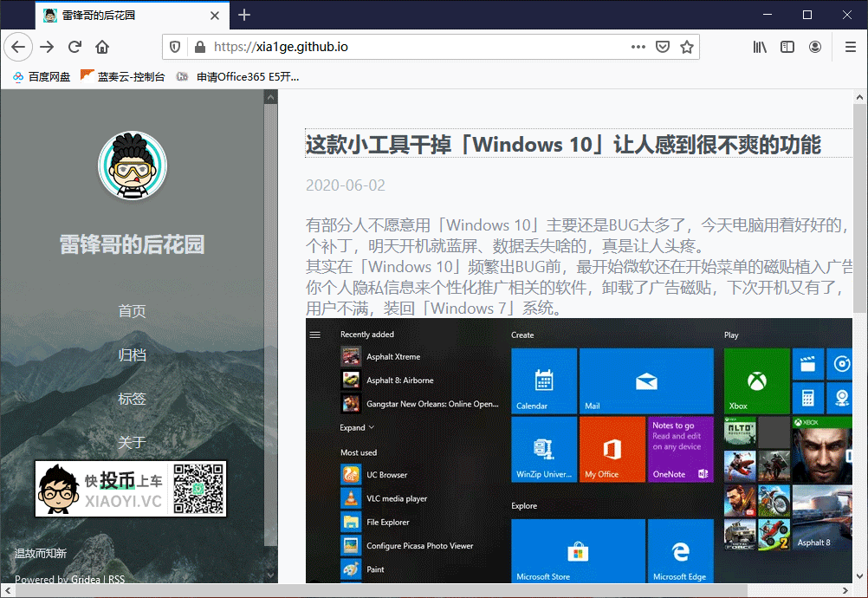View site security via padlock icon
Viewport: 868px width, 598px height.
(200, 47)
